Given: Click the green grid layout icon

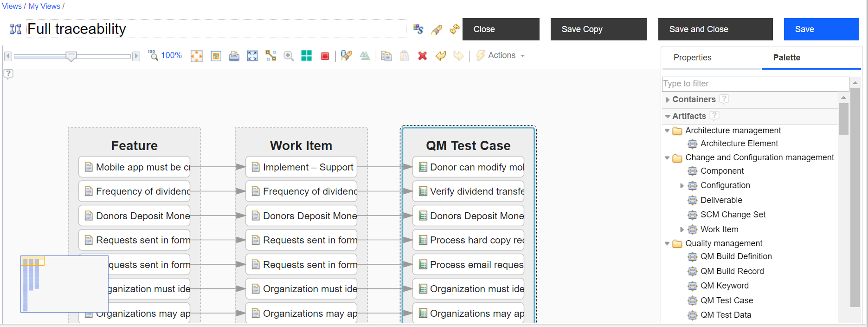Looking at the screenshot, I should click(x=307, y=56).
